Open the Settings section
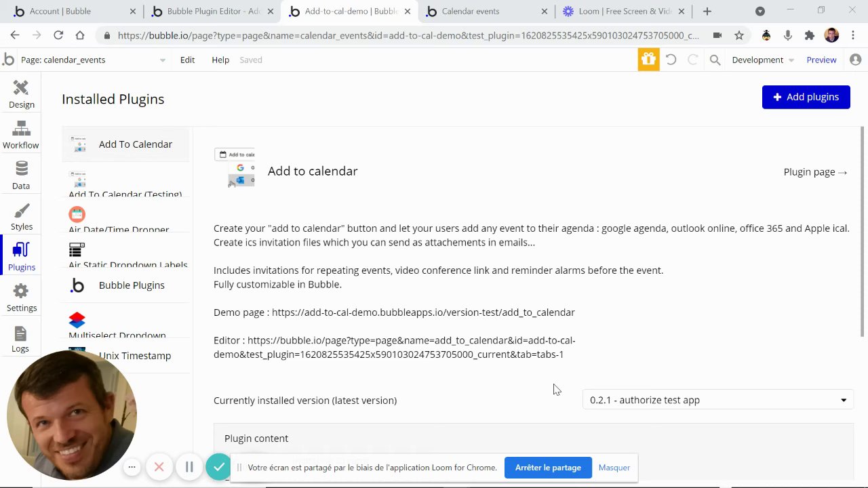 click(21, 298)
